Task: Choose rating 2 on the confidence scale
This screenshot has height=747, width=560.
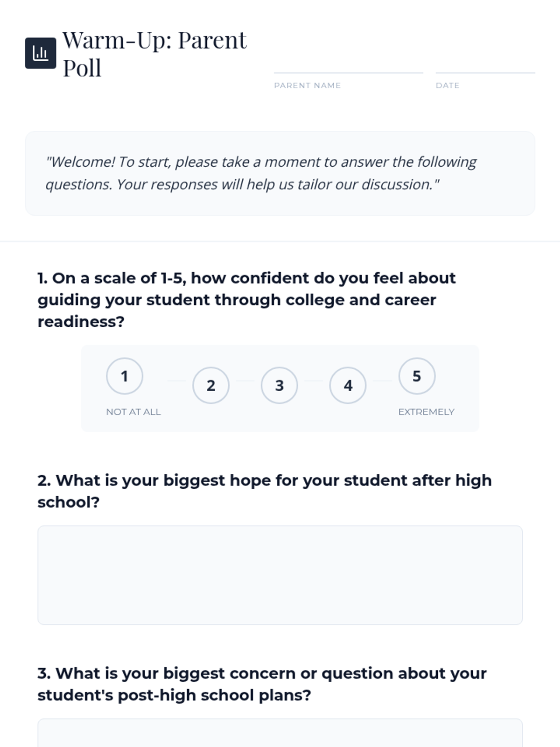Action: pos(211,386)
